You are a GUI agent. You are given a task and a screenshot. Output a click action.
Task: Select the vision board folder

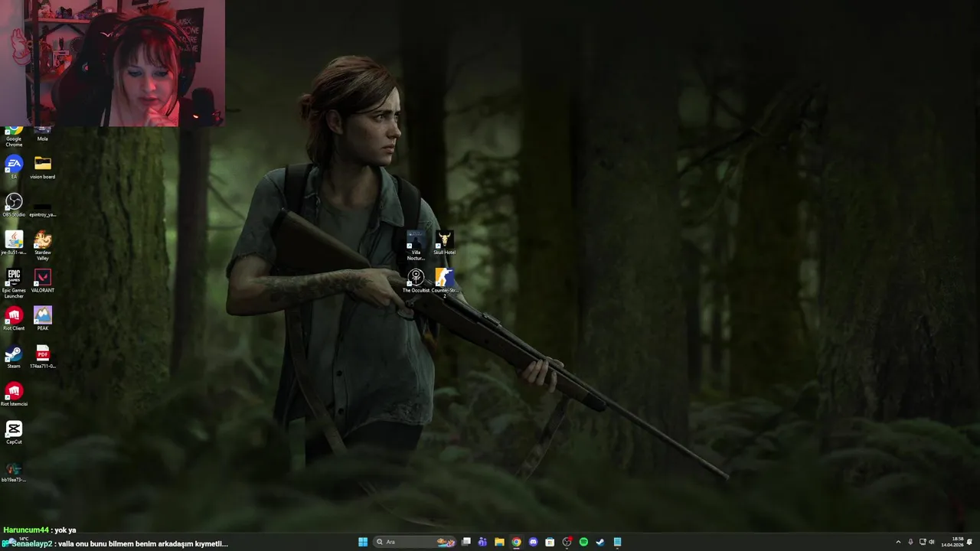click(43, 167)
